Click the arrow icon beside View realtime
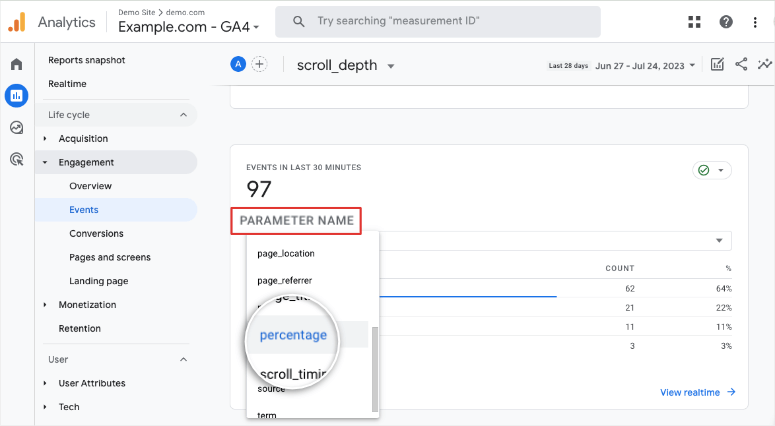775x426 pixels. point(731,392)
